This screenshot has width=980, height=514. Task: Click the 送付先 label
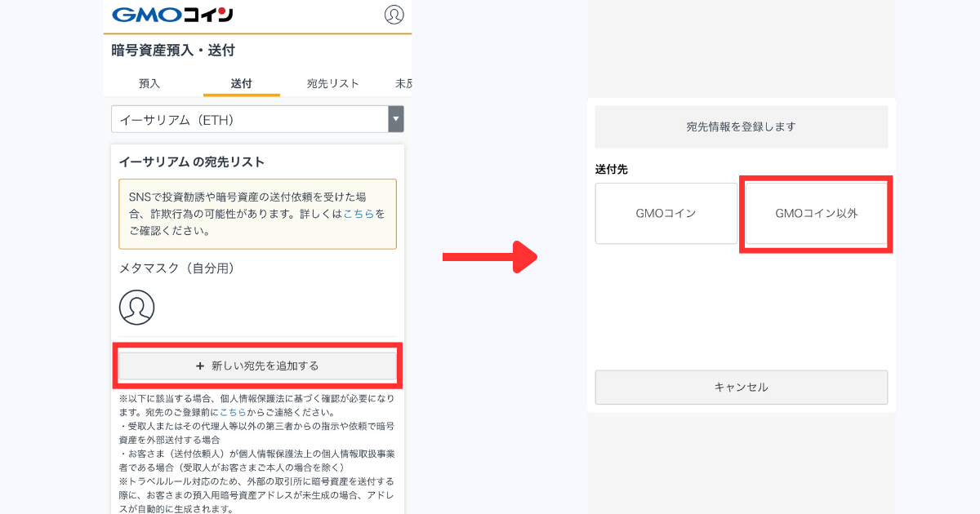(x=612, y=170)
